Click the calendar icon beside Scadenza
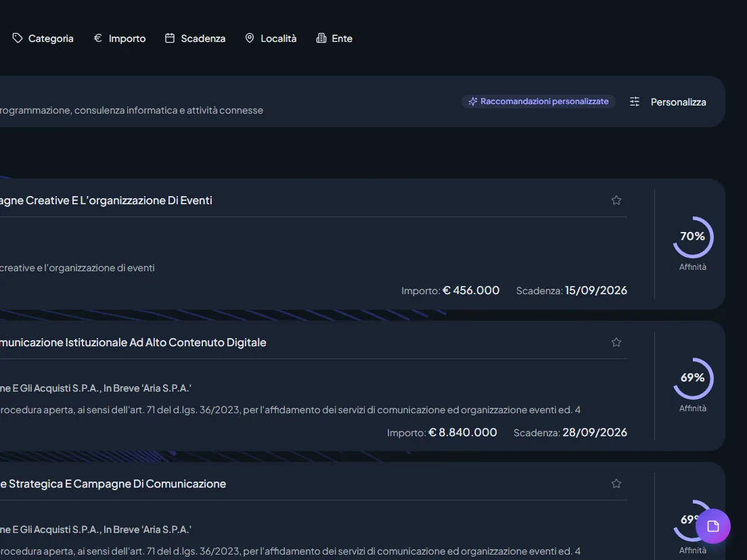 (x=170, y=38)
